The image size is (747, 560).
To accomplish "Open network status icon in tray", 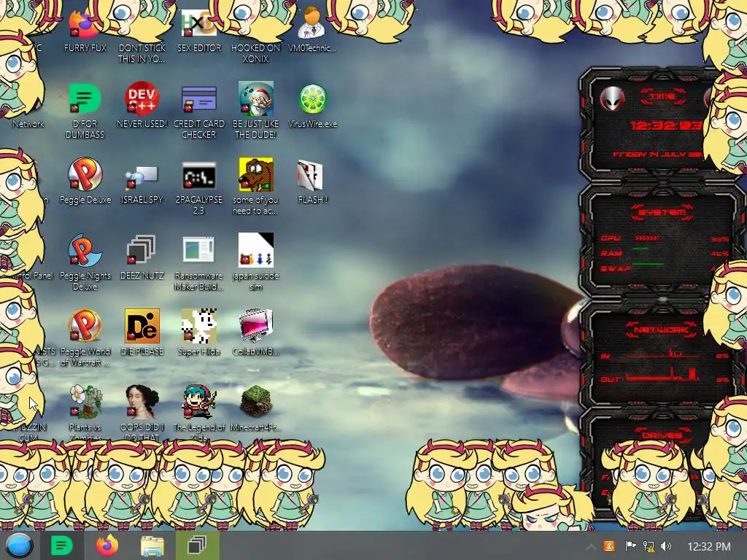I will pos(649,546).
